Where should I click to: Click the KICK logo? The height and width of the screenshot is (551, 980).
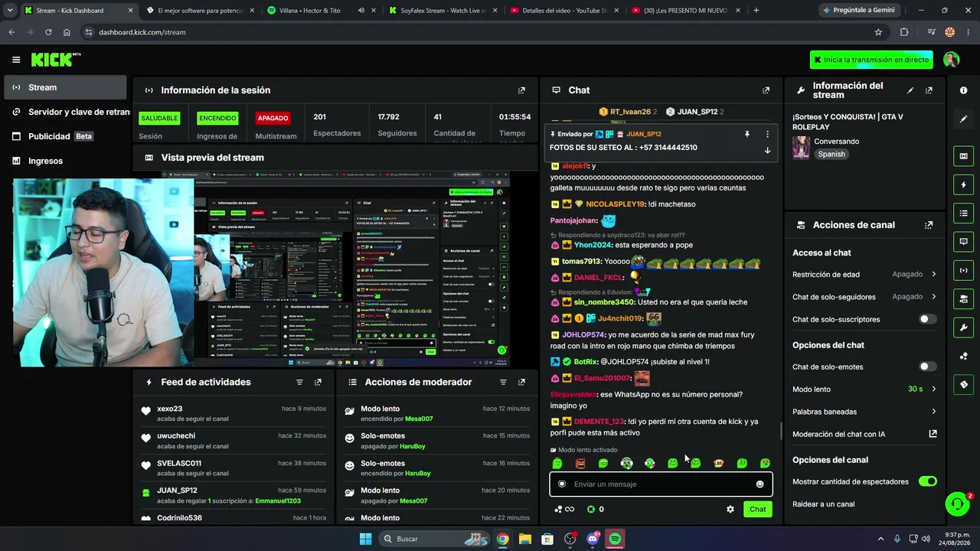pos(55,60)
